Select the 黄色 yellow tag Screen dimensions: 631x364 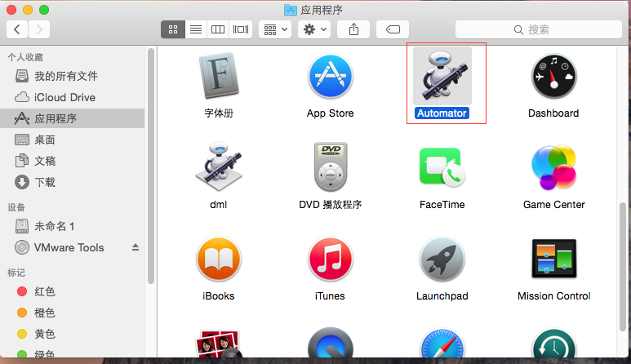click(73, 334)
